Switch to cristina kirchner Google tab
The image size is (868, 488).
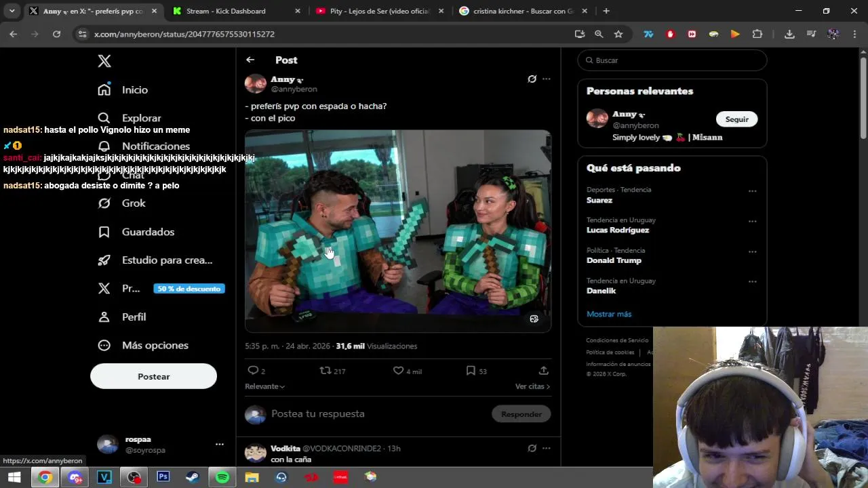pos(523,11)
